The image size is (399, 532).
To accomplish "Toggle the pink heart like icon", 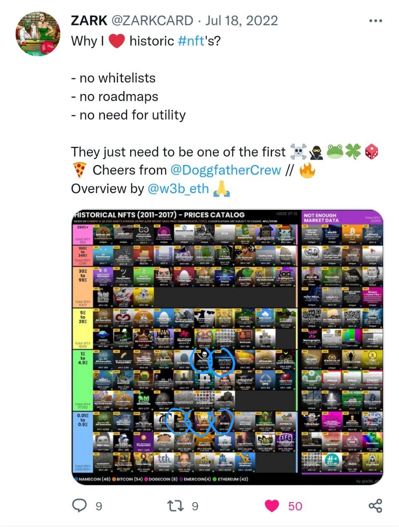I will tap(272, 506).
